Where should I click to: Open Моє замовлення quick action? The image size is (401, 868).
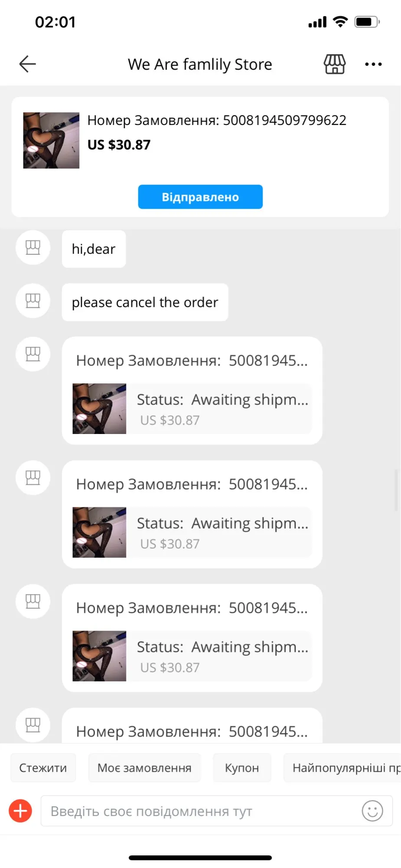click(x=144, y=768)
